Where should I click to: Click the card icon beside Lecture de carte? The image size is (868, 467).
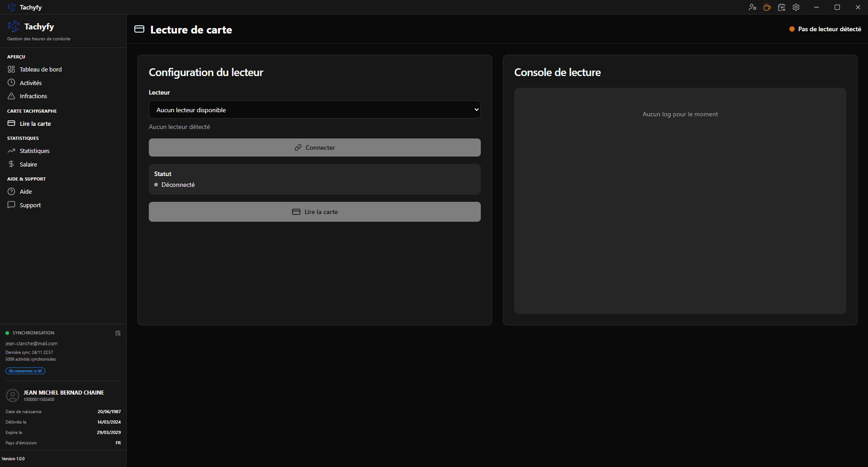pyautogui.click(x=139, y=29)
